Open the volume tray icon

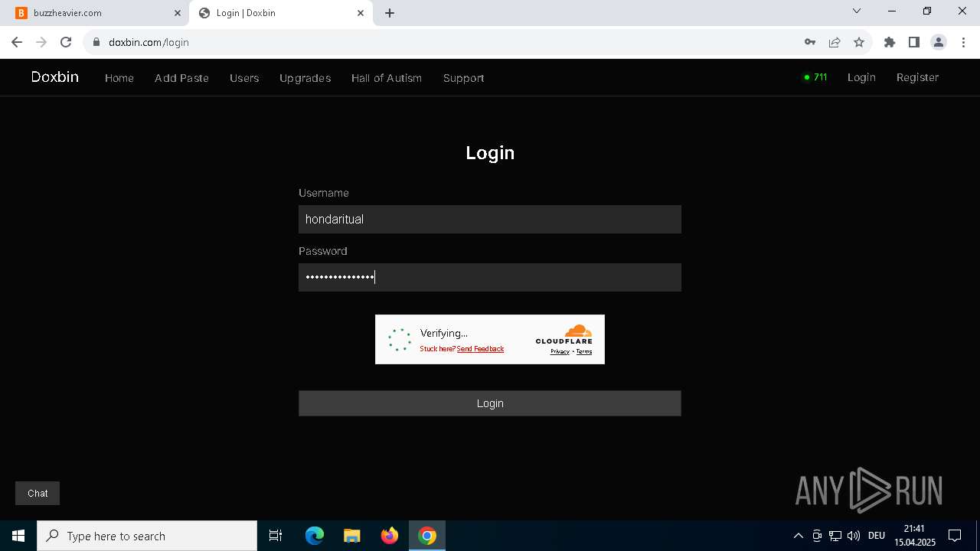pos(854,536)
